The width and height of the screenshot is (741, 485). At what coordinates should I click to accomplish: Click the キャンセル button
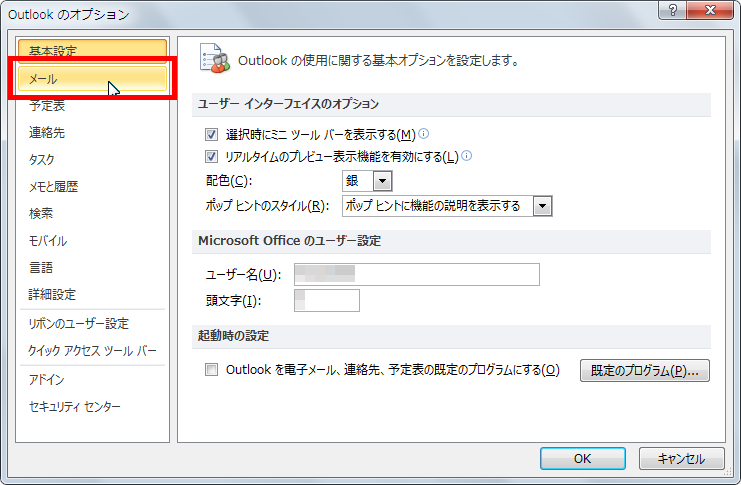pos(681,459)
